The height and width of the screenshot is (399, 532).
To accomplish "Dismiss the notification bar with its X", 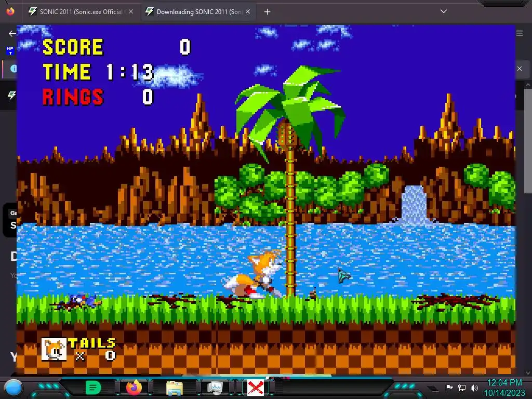I will pyautogui.click(x=520, y=69).
